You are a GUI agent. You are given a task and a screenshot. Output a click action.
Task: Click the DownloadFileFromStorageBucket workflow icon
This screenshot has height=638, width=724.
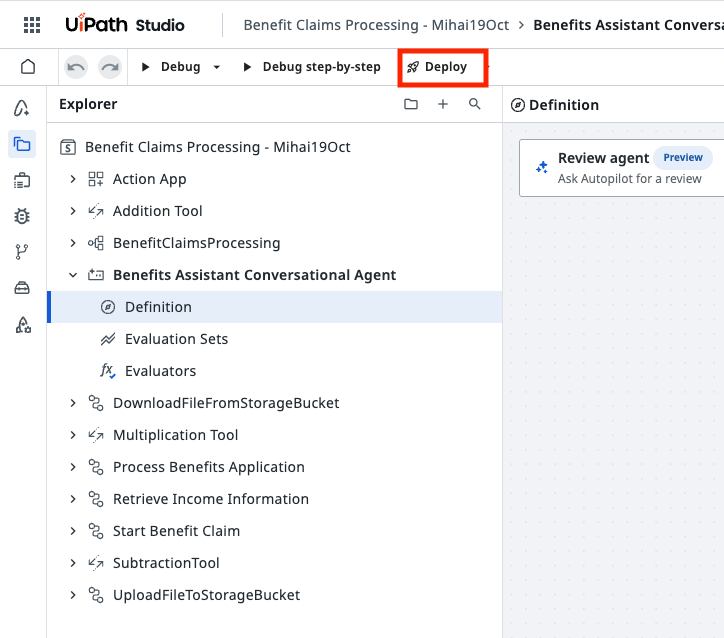tap(96, 403)
